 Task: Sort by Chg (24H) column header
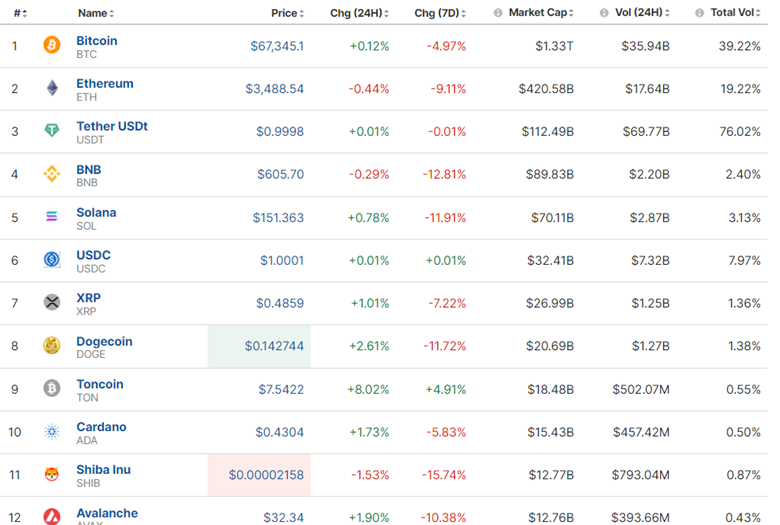pyautogui.click(x=359, y=13)
